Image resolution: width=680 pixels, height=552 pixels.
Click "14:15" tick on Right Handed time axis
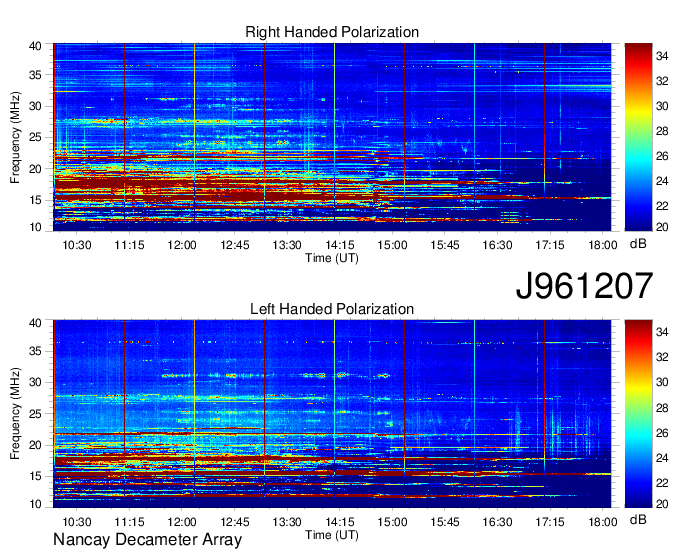(340, 245)
